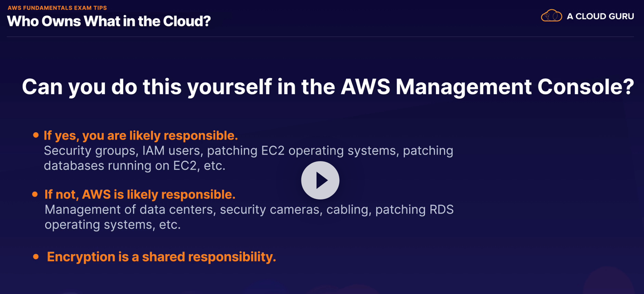Click the A Cloud Guru cloud logo icon

[x=551, y=16]
